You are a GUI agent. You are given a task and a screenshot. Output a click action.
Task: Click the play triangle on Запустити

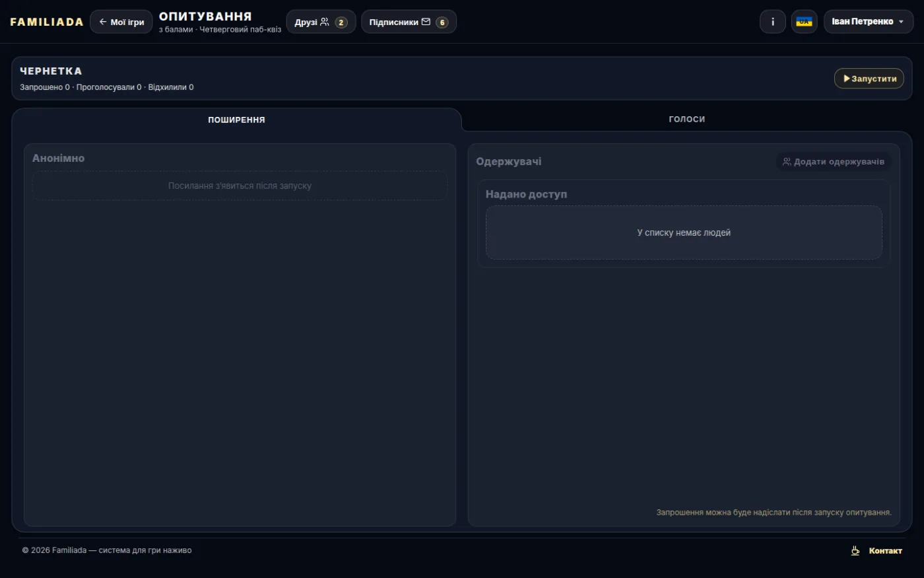(x=847, y=79)
